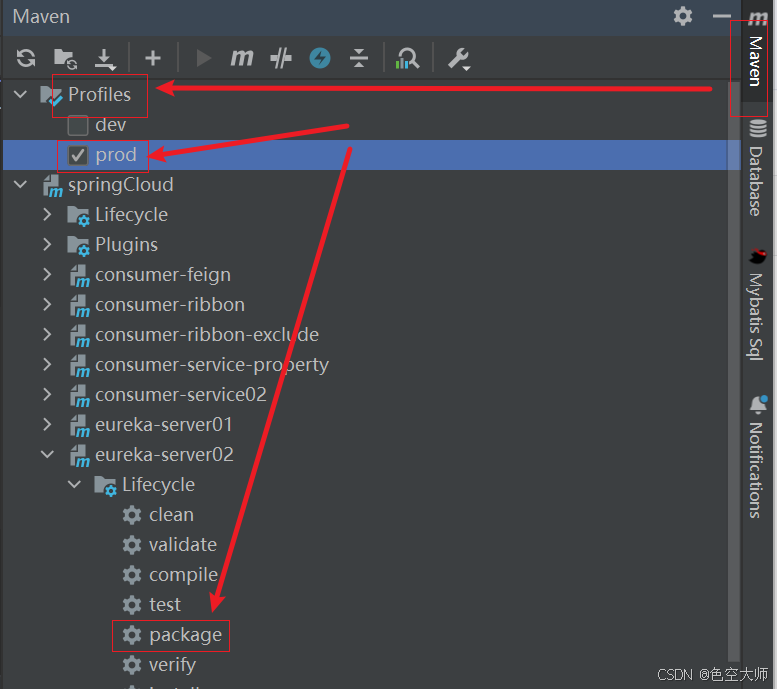Image resolution: width=777 pixels, height=689 pixels.
Task: Collapse the springCloud project node
Action: coord(20,184)
